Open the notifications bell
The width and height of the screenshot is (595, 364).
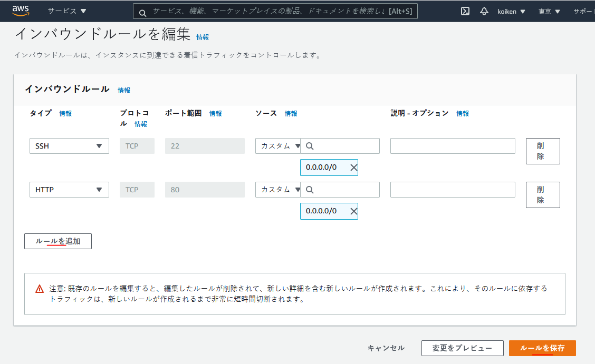click(x=484, y=11)
